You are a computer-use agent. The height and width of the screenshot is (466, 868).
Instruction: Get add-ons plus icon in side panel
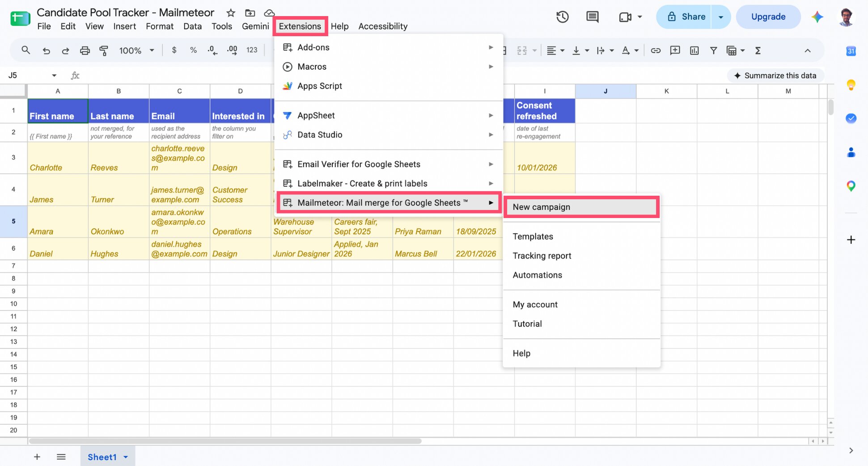(x=851, y=240)
